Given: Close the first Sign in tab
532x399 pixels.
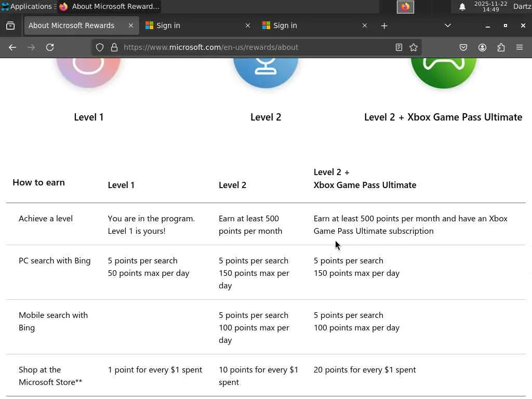Looking at the screenshot, I should pyautogui.click(x=248, y=26).
